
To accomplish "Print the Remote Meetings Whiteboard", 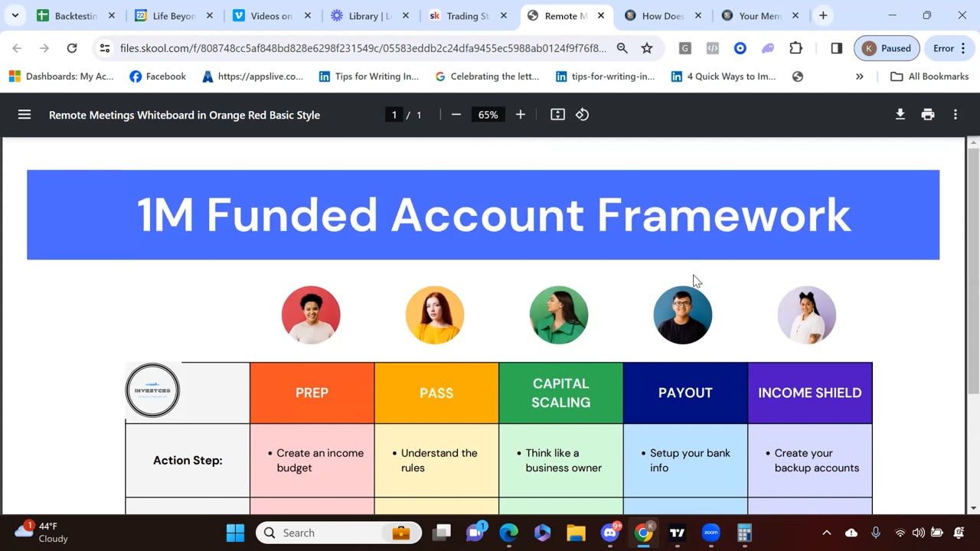I will pos(928,115).
